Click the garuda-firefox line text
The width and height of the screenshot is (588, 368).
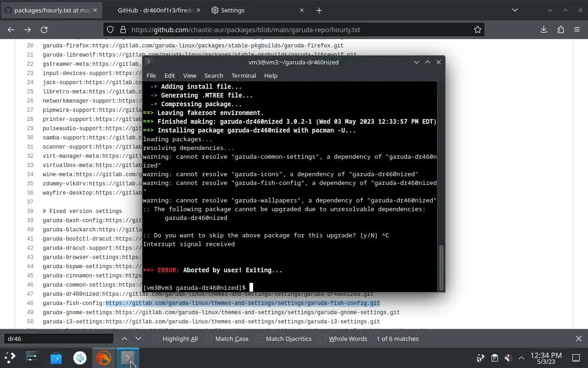[x=193, y=46]
